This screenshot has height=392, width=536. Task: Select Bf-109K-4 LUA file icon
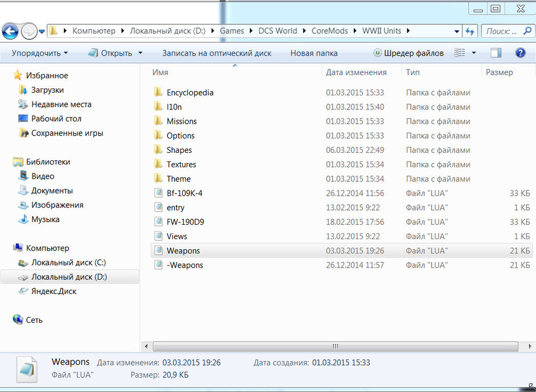tap(158, 193)
